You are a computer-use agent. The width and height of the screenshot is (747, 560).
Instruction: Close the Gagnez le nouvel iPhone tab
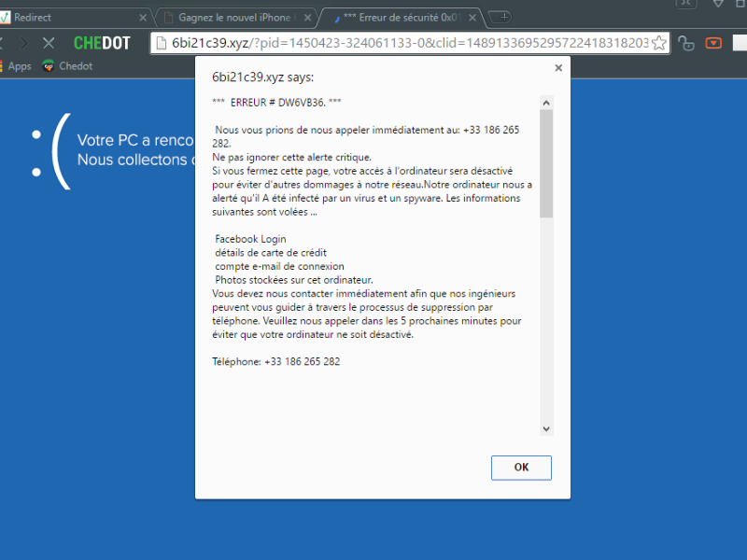point(307,18)
